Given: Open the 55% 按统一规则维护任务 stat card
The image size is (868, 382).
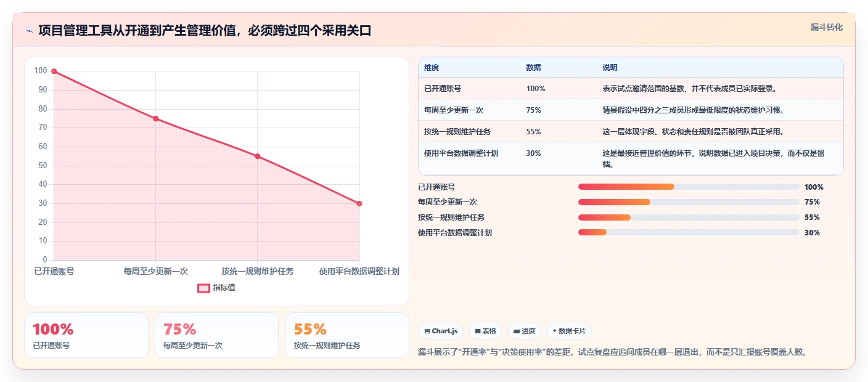Looking at the screenshot, I should click(x=347, y=335).
